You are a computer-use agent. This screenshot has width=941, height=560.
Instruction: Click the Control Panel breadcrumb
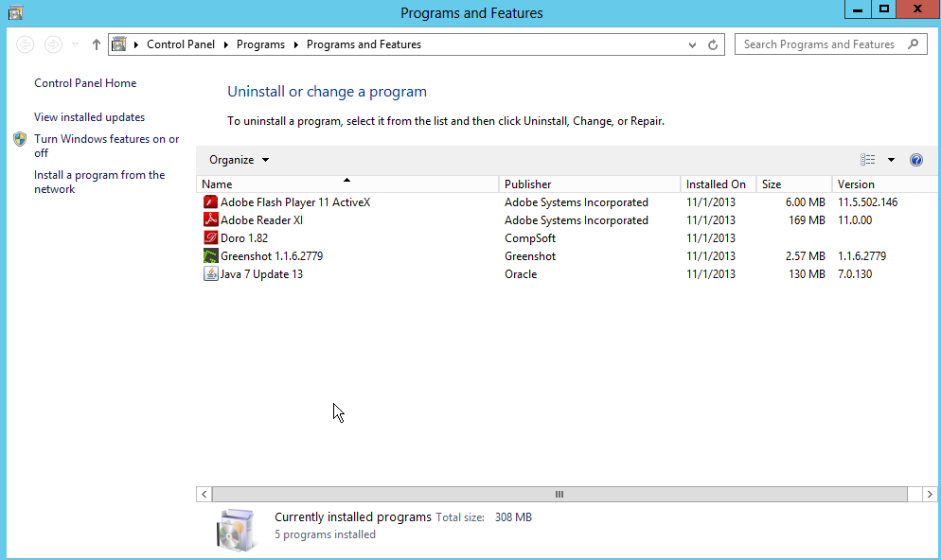click(181, 44)
